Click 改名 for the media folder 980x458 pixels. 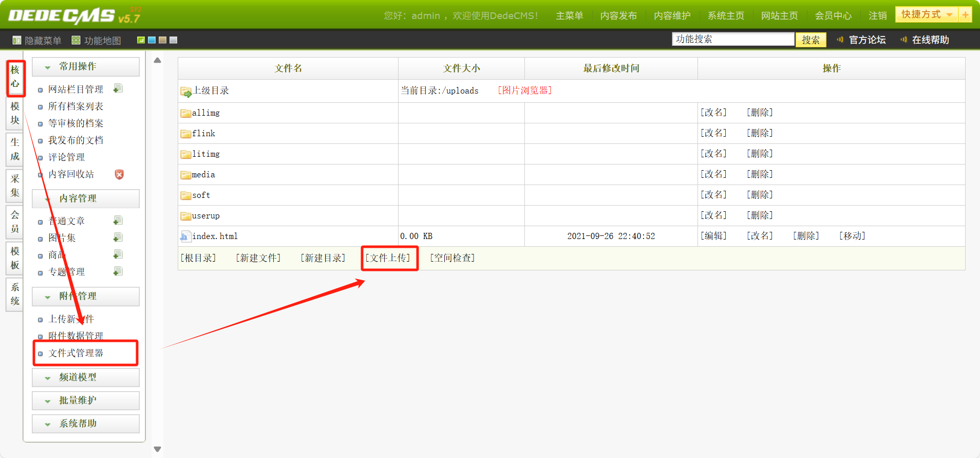[714, 174]
